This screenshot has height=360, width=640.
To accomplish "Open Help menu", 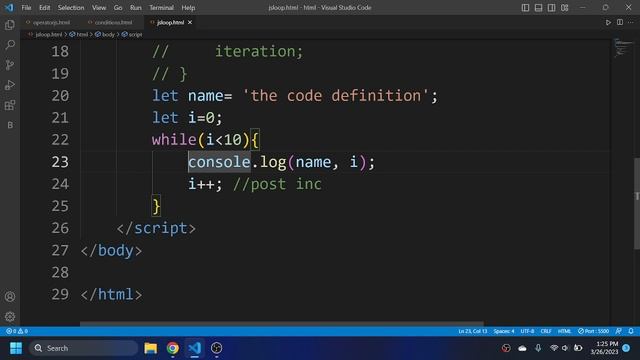I will click(x=188, y=8).
